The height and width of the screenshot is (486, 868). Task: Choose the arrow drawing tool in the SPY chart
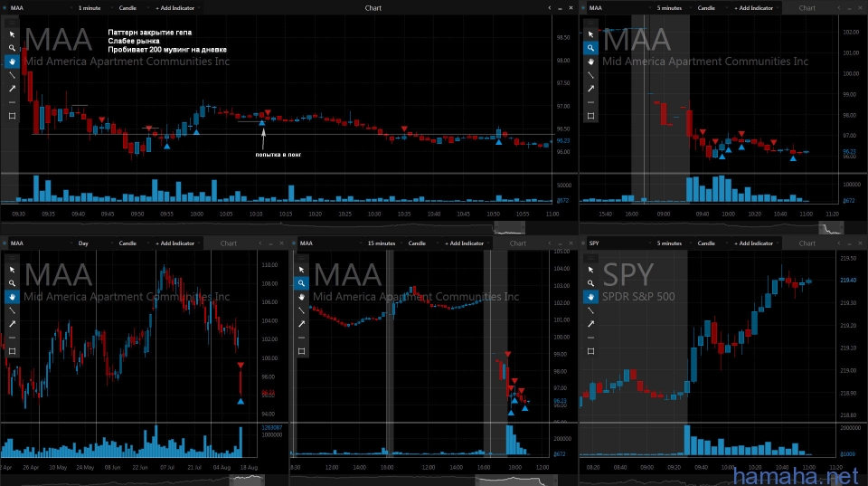click(590, 324)
